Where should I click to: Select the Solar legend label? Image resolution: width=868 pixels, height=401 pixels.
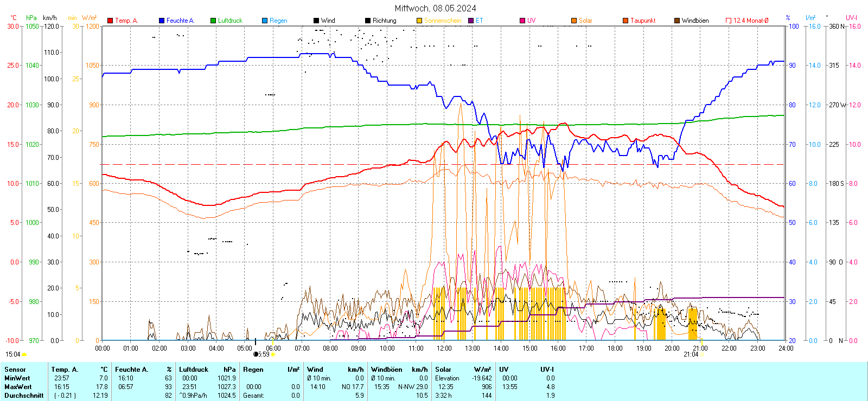point(585,21)
